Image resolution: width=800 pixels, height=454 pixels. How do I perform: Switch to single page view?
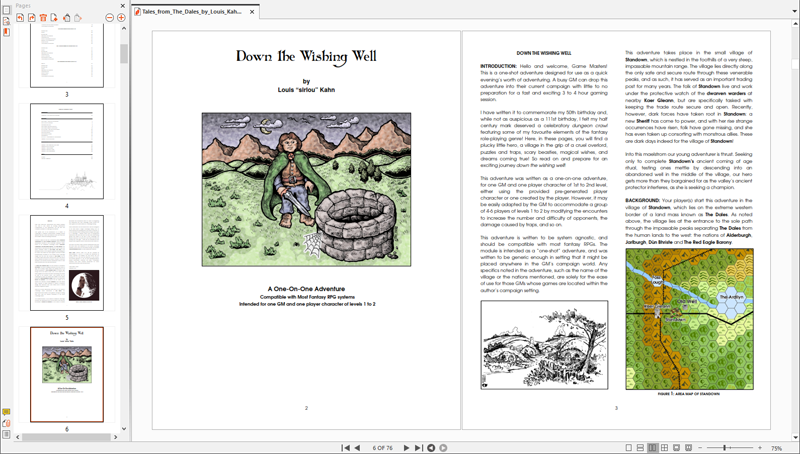pyautogui.click(x=628, y=448)
